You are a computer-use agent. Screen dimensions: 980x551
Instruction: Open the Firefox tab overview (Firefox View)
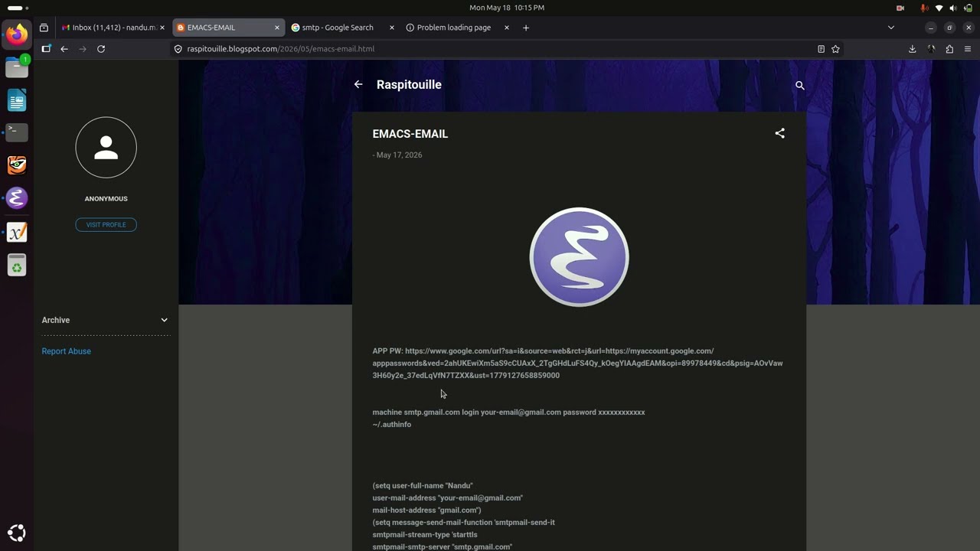coord(44,28)
